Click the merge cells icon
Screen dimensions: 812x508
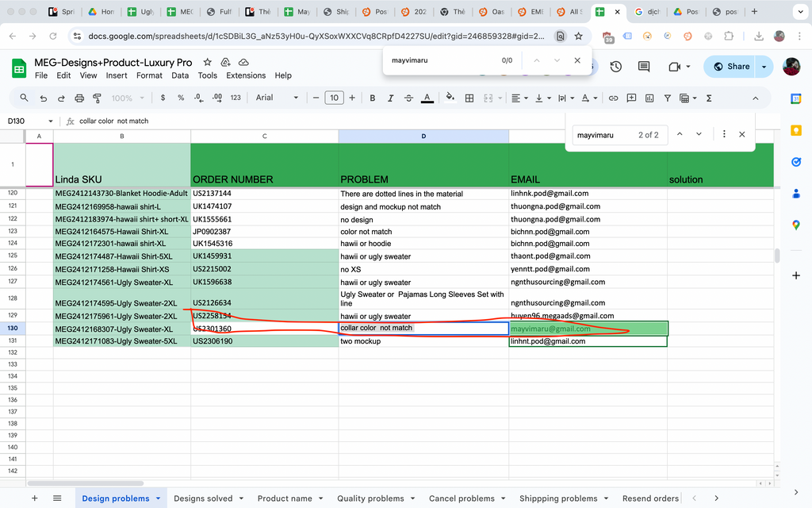coord(488,98)
